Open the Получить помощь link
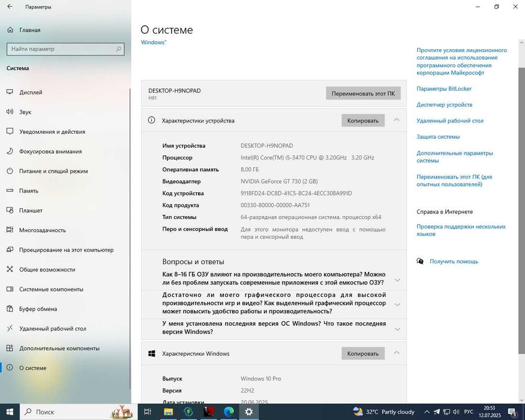Image resolution: width=525 pixels, height=420 pixels. click(x=454, y=261)
